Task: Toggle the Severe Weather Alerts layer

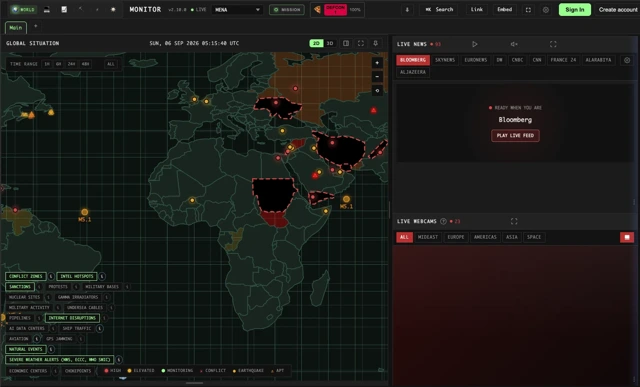Action: tap(60, 360)
